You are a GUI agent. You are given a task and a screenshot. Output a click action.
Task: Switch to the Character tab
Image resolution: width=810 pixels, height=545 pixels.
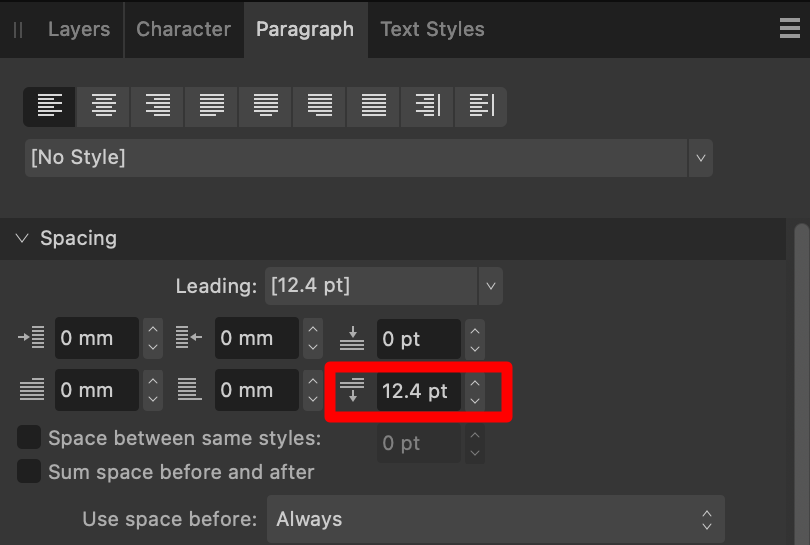(x=183, y=29)
